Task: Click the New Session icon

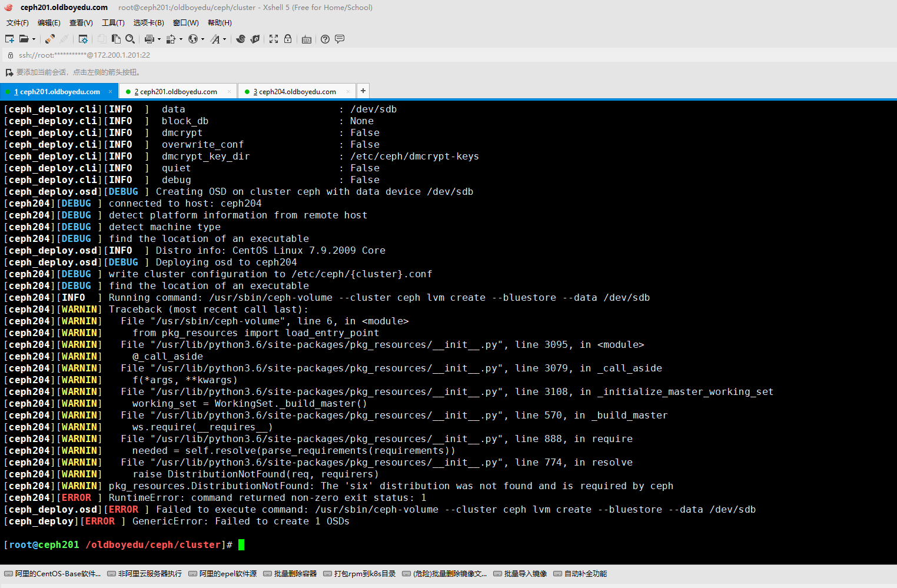Action: point(9,39)
